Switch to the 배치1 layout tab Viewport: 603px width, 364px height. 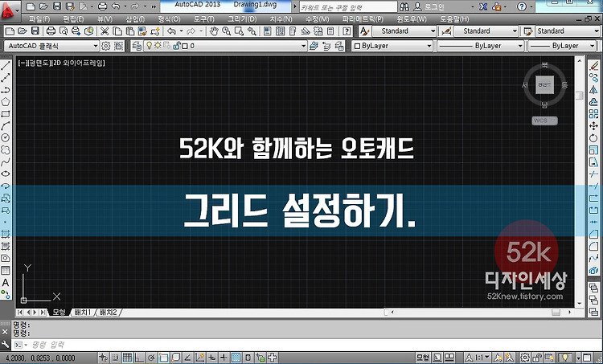point(82,312)
